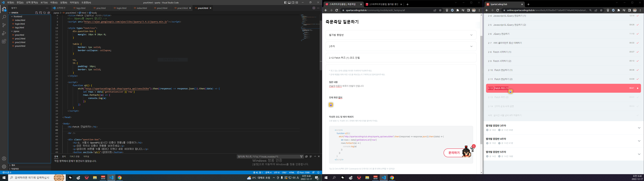The height and width of the screenshot is (181, 644).
Task: Collapse all in the Problems panel
Action: coord(306,157)
